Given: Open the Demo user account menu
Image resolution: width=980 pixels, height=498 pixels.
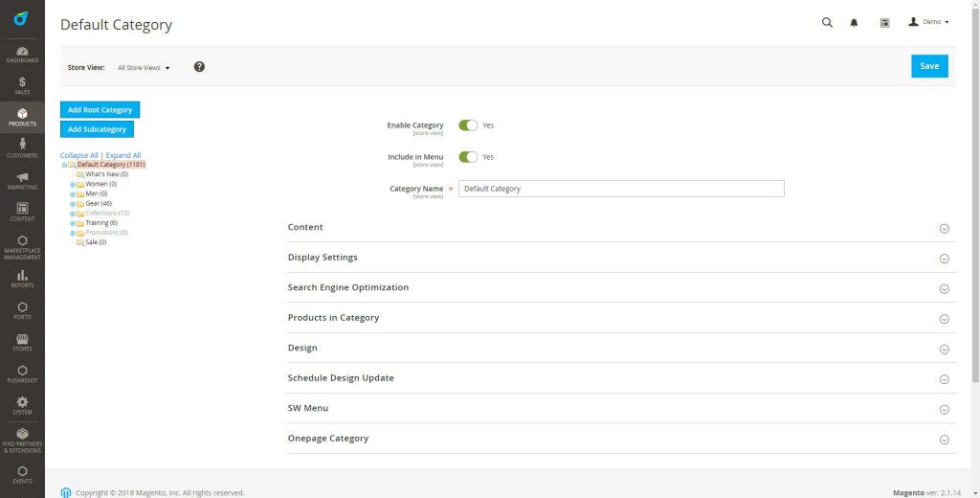Looking at the screenshot, I should [928, 22].
